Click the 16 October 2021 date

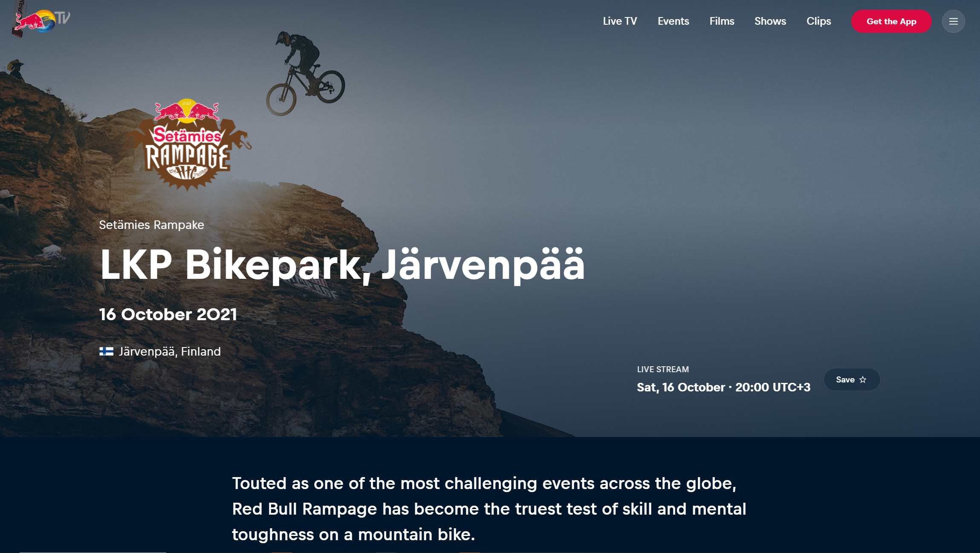168,315
